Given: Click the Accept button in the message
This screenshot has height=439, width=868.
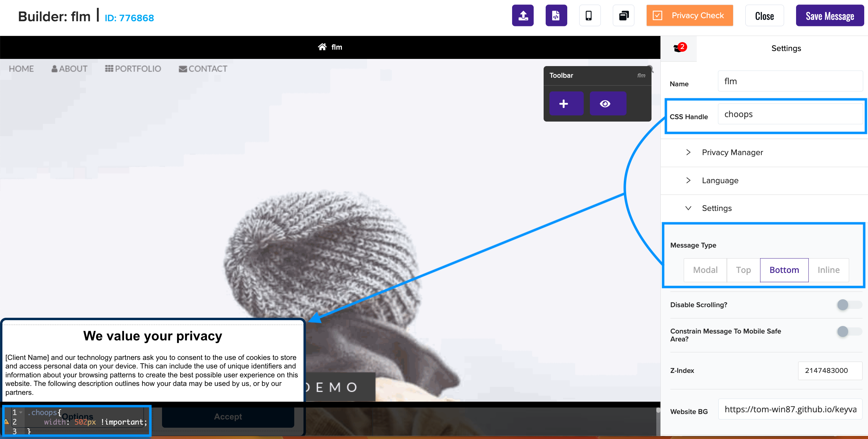Looking at the screenshot, I should click(228, 417).
